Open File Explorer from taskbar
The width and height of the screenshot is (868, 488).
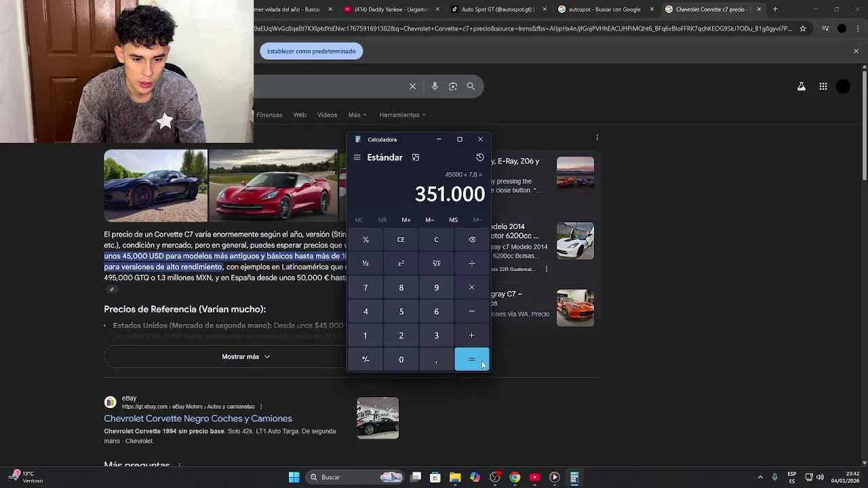coord(455,477)
